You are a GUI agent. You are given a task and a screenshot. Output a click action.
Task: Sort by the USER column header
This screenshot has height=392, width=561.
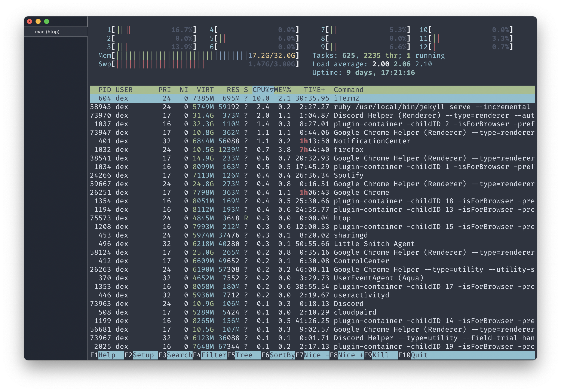124,90
